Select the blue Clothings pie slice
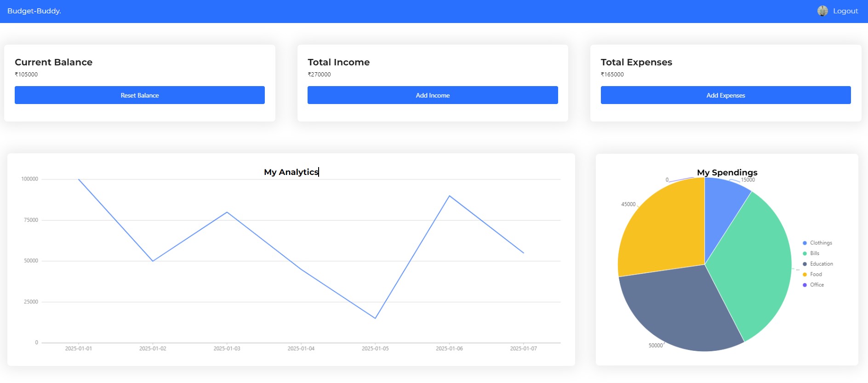The image size is (868, 383). point(723,207)
